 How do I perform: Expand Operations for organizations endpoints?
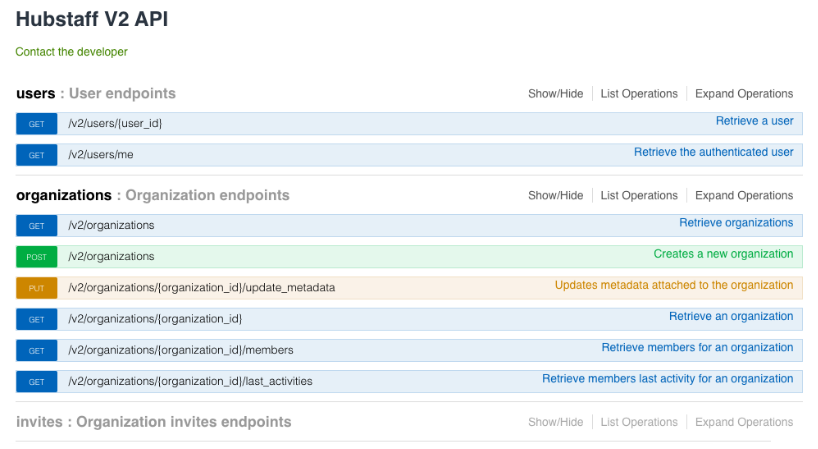pos(743,196)
